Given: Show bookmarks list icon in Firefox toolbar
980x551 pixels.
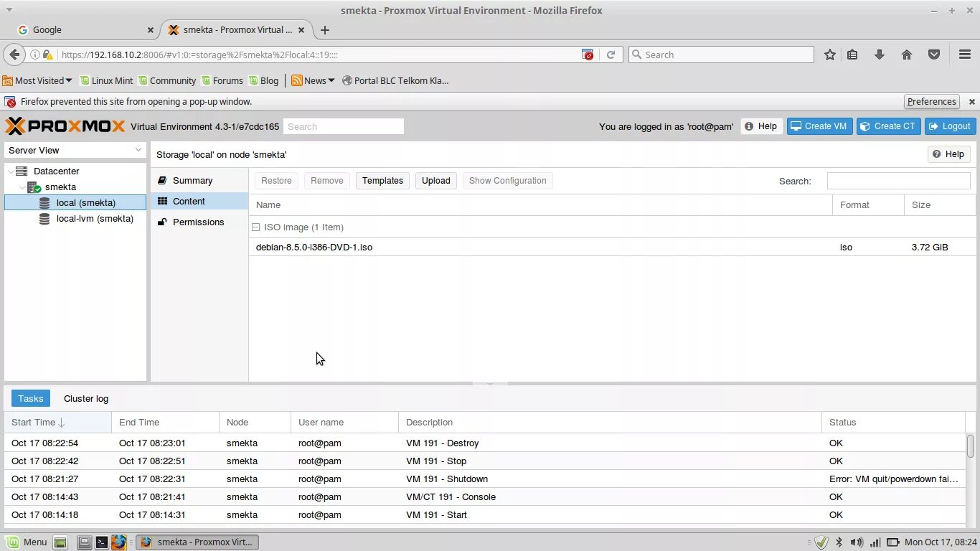Looking at the screenshot, I should [852, 55].
